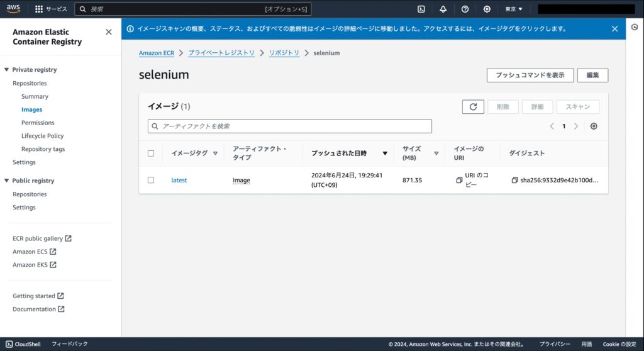Select all images header checkbox

tap(151, 153)
